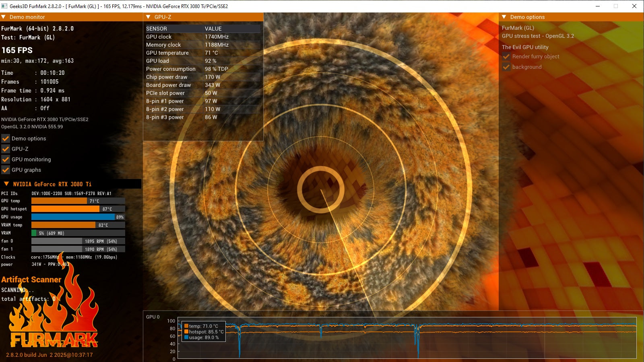
Task: Click the GPU usage 89% bar
Action: (x=78, y=217)
